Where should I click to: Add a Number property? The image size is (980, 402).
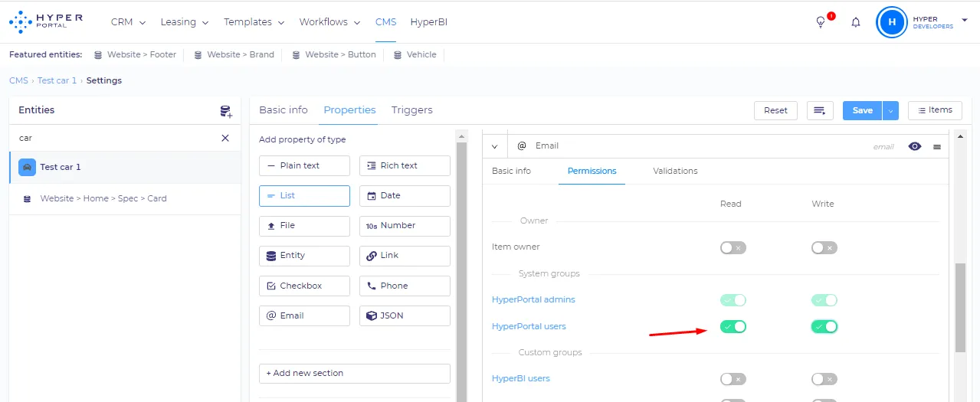click(405, 226)
